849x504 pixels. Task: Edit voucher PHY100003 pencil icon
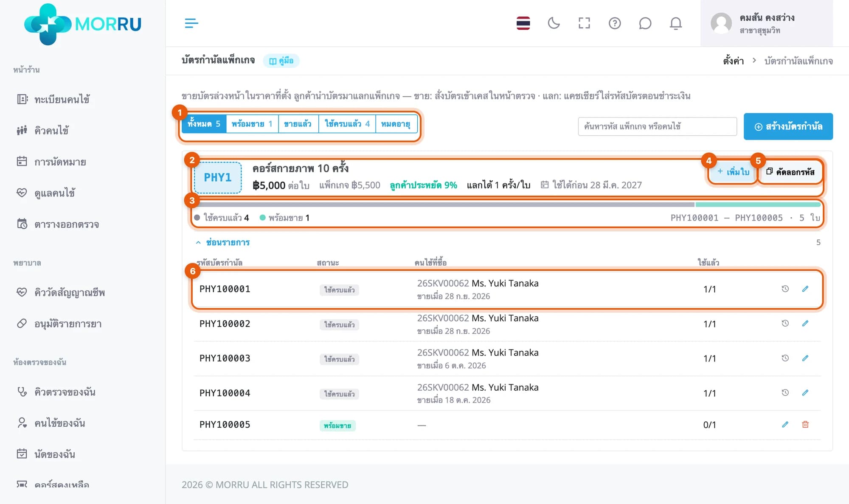805,358
